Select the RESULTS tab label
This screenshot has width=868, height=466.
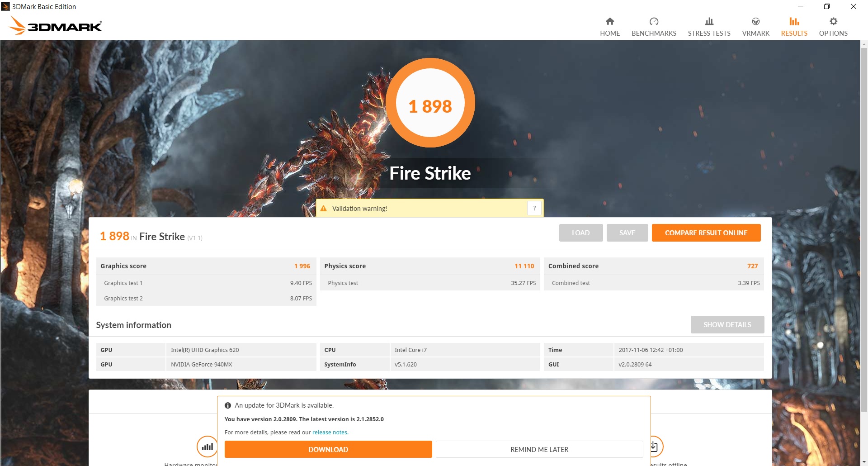(794, 33)
